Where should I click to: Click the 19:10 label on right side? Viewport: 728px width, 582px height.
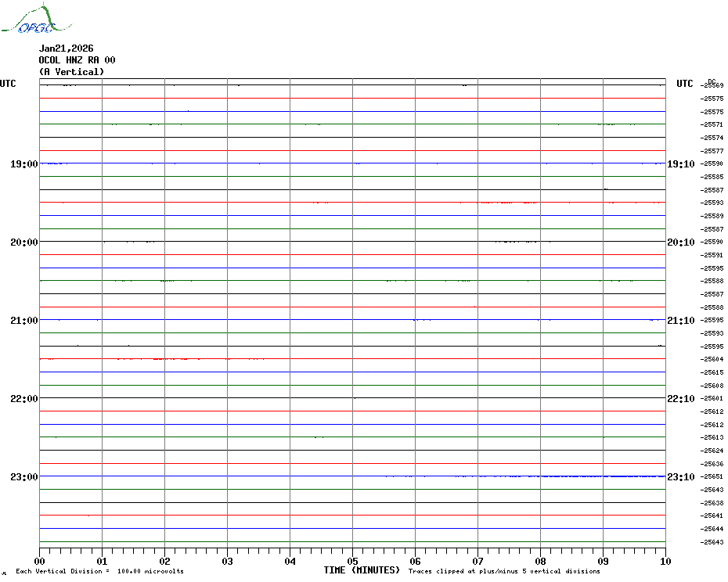pos(680,164)
